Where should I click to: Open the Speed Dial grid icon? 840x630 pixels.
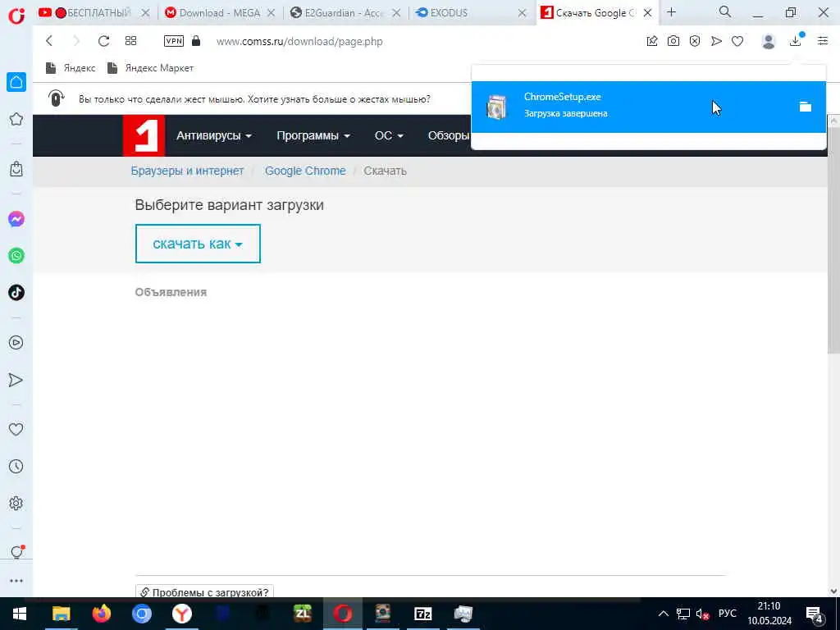point(130,41)
